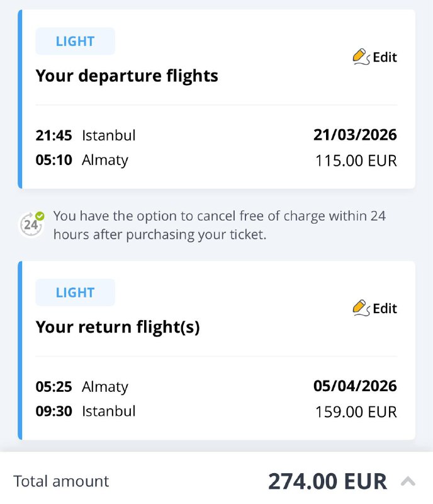Tap the 21/03/2026 departure date
Viewport: 433px width, 504px height.
(x=355, y=135)
